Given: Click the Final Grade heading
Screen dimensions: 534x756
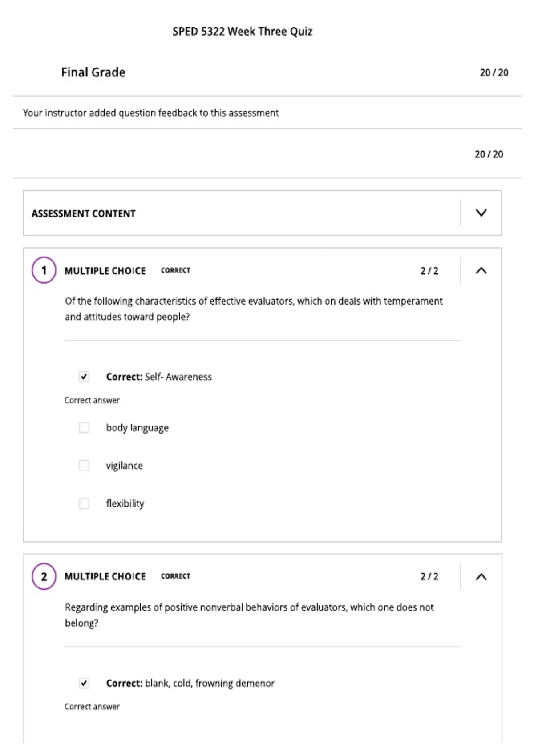Looking at the screenshot, I should 93,72.
